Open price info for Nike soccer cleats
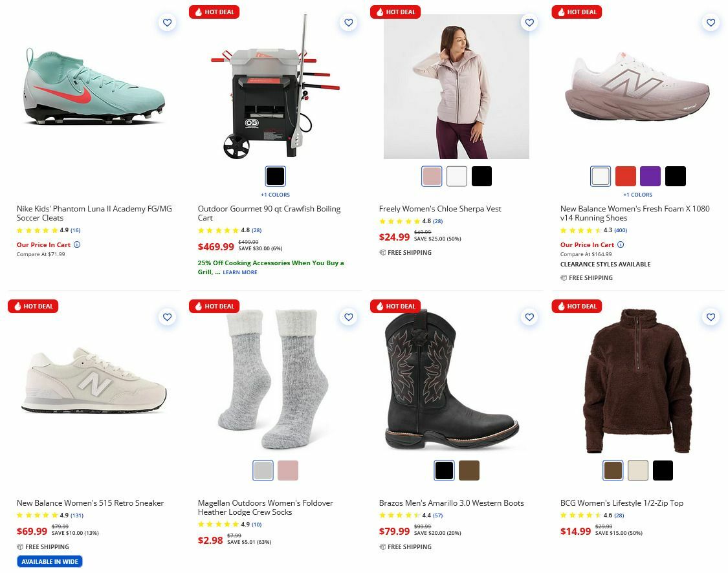 coord(77,244)
